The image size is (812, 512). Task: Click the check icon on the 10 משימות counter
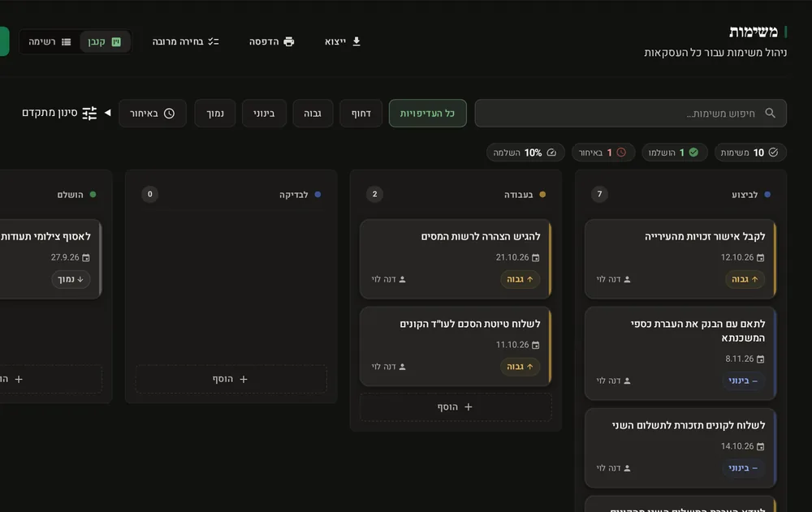(773, 153)
